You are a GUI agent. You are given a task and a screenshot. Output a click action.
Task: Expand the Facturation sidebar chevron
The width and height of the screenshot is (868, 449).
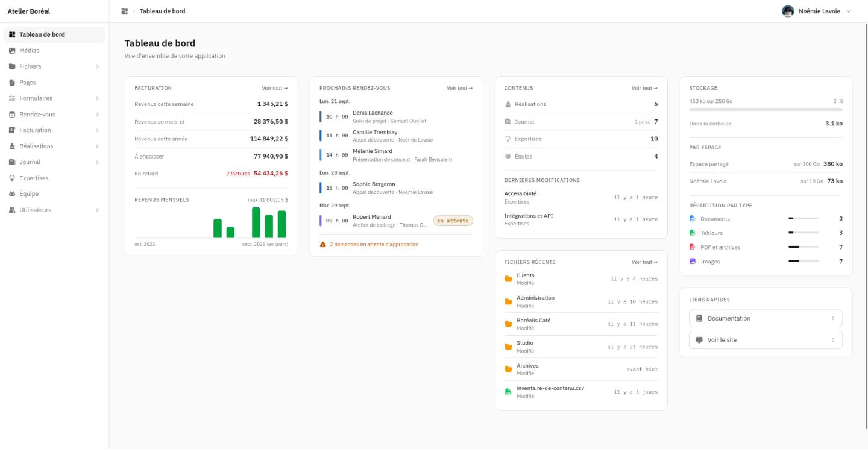pos(98,130)
